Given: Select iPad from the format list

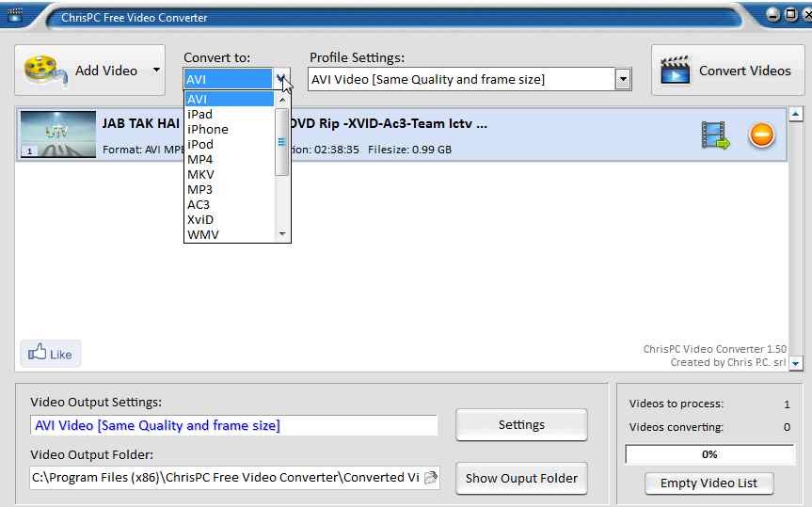Looking at the screenshot, I should pos(200,114).
